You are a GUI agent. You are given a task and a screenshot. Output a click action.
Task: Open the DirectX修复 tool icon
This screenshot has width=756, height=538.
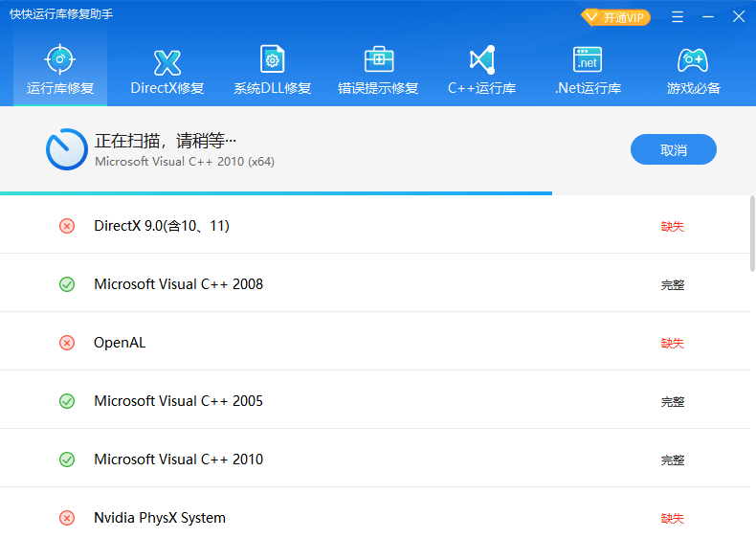tap(167, 62)
